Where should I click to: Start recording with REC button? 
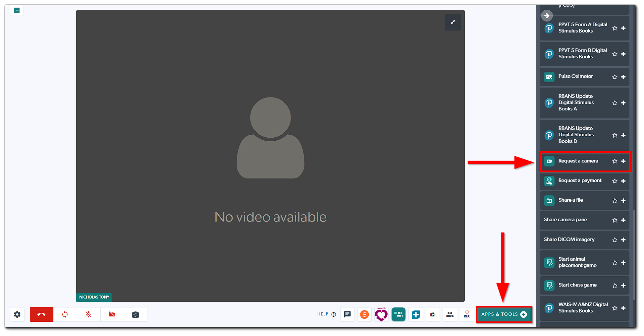tap(467, 314)
